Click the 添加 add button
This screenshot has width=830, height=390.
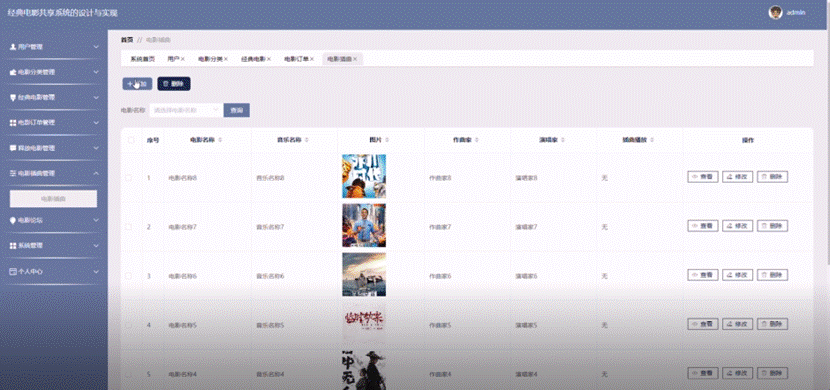[x=137, y=84]
